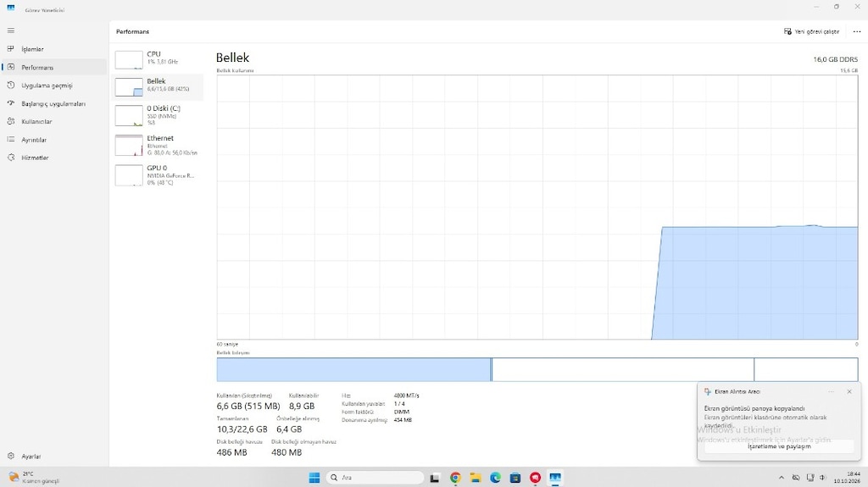Open Task Manager Ayarlar
868x487 pixels.
(x=53, y=457)
